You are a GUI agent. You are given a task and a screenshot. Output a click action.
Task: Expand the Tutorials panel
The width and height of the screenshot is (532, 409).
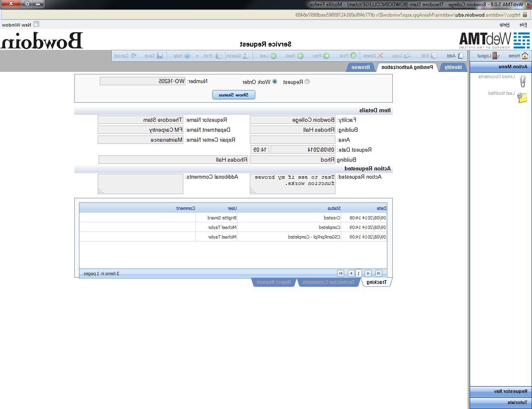[500, 402]
